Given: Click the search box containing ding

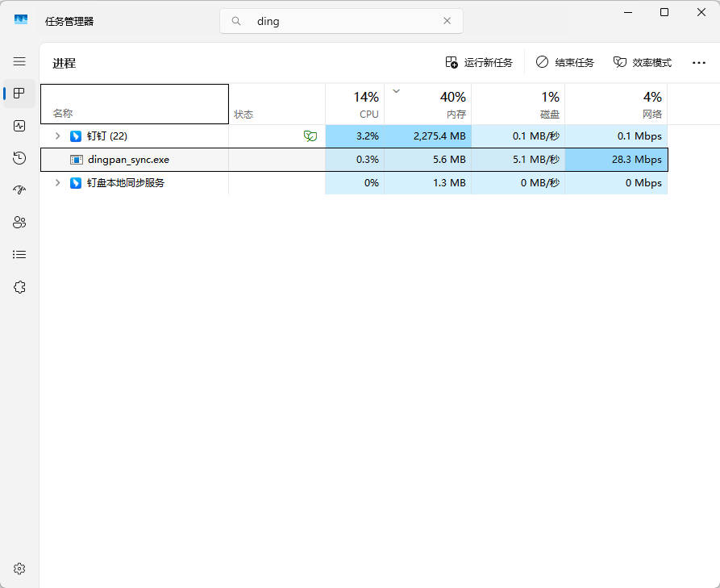Looking at the screenshot, I should click(341, 21).
